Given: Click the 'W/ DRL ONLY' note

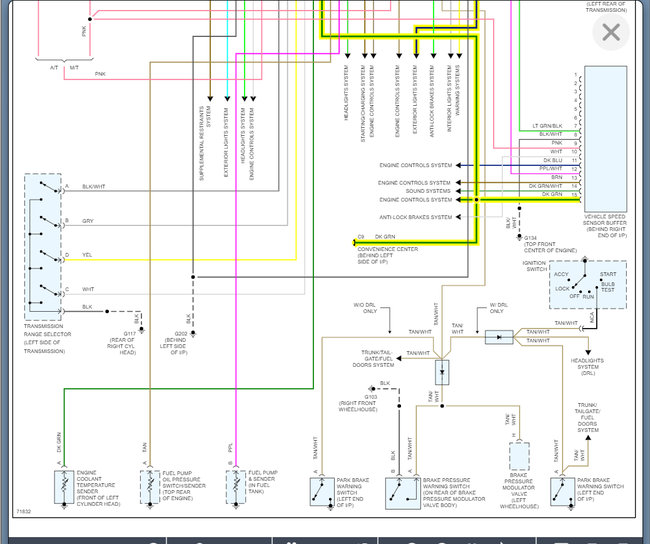Looking at the screenshot, I should tap(498, 308).
